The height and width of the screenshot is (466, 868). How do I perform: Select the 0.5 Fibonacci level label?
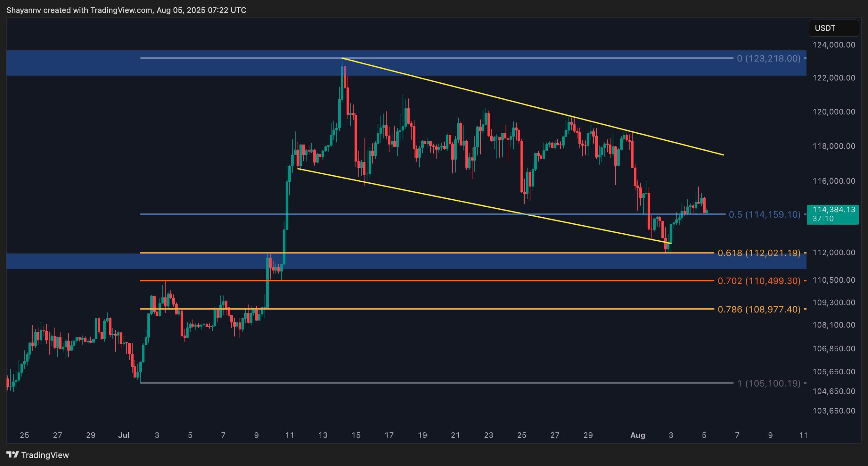764,214
